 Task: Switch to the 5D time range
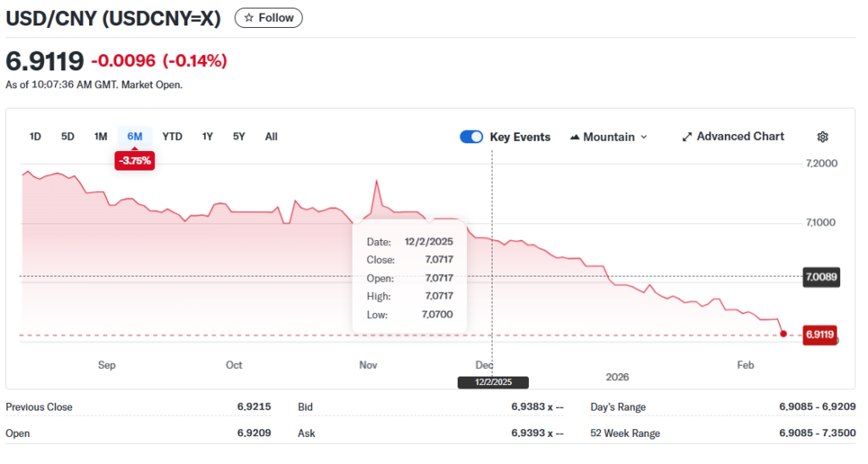click(68, 137)
